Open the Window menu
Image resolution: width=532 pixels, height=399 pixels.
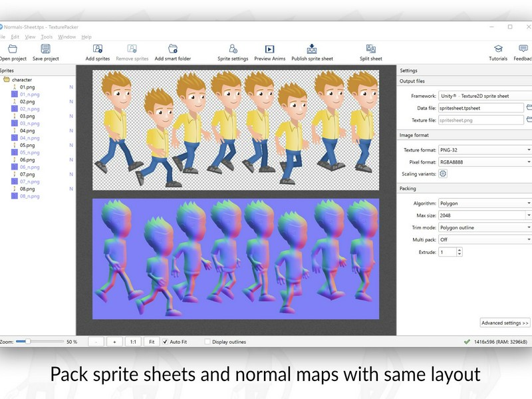pyautogui.click(x=67, y=37)
